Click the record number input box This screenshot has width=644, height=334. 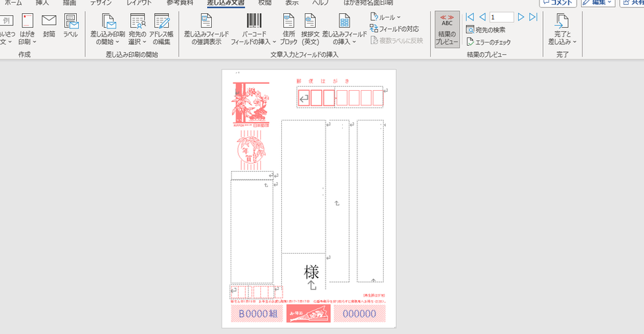(x=501, y=17)
